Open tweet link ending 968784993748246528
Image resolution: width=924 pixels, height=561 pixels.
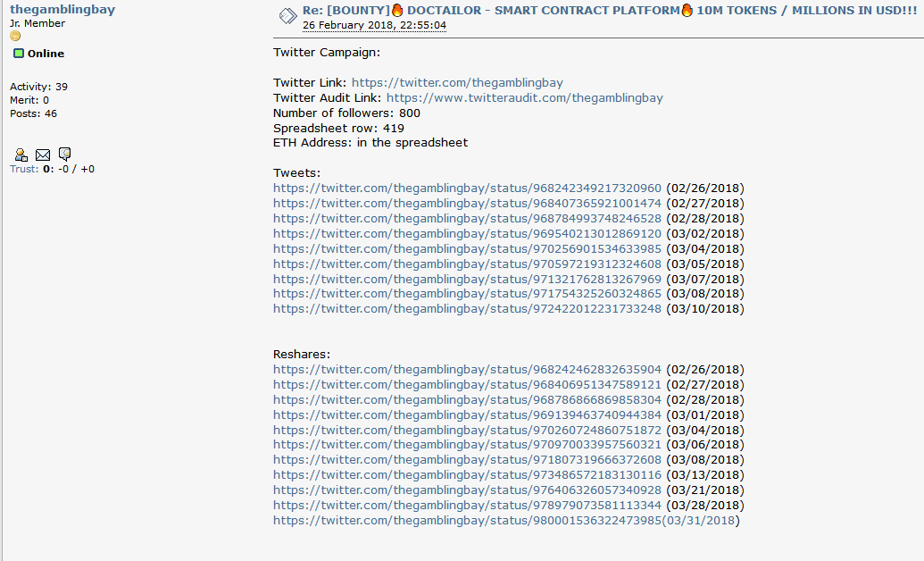coord(467,218)
